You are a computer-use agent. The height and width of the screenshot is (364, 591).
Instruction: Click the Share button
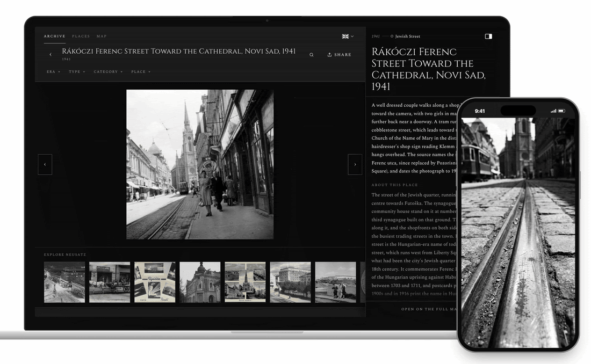point(339,55)
